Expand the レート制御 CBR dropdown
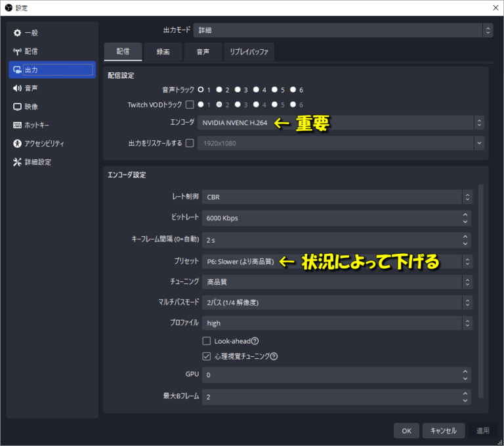This screenshot has height=446, width=504. (x=337, y=197)
